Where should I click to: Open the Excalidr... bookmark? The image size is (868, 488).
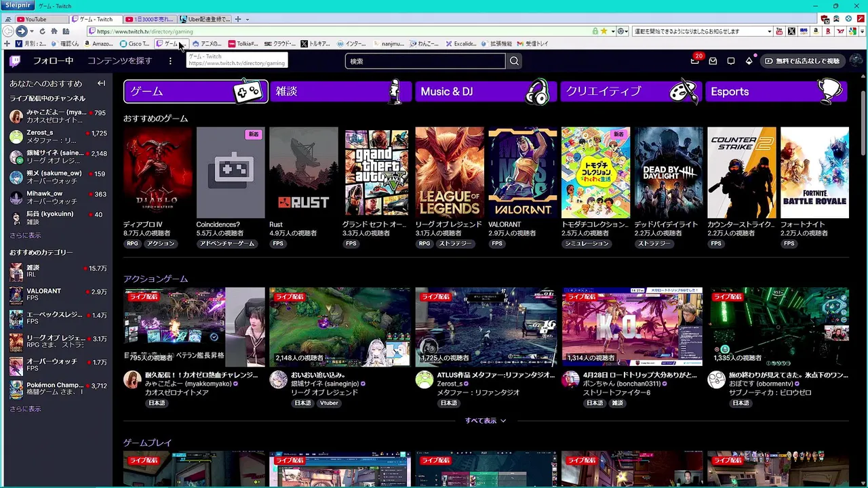(461, 44)
